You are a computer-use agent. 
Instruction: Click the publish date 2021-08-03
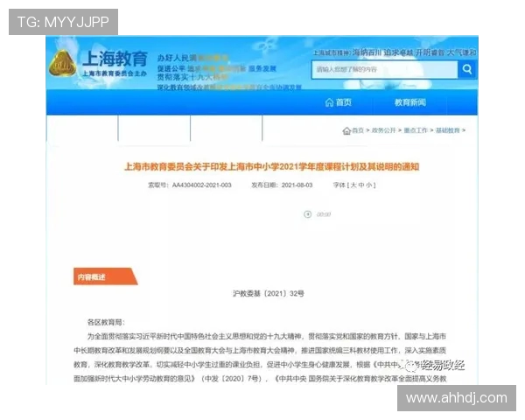click(297, 185)
